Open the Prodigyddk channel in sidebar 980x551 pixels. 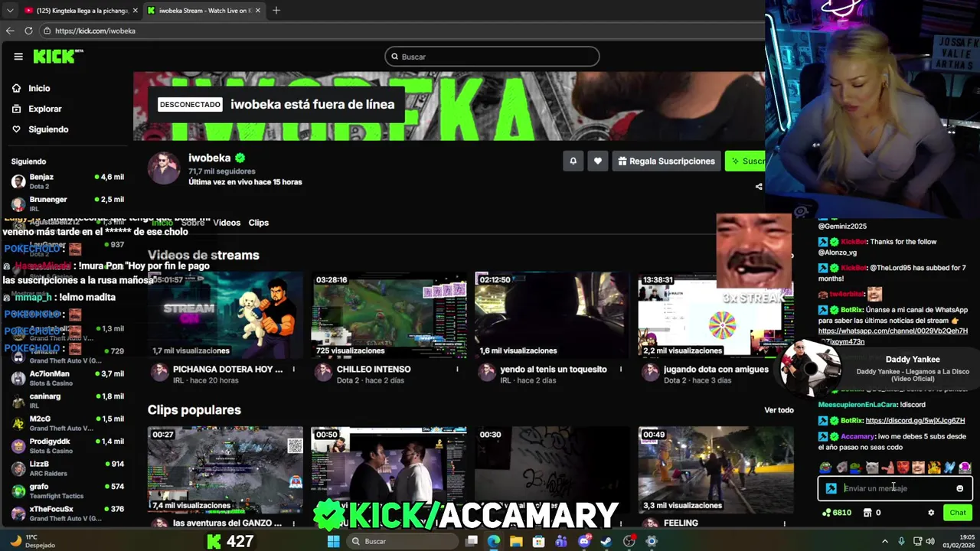tap(67, 445)
